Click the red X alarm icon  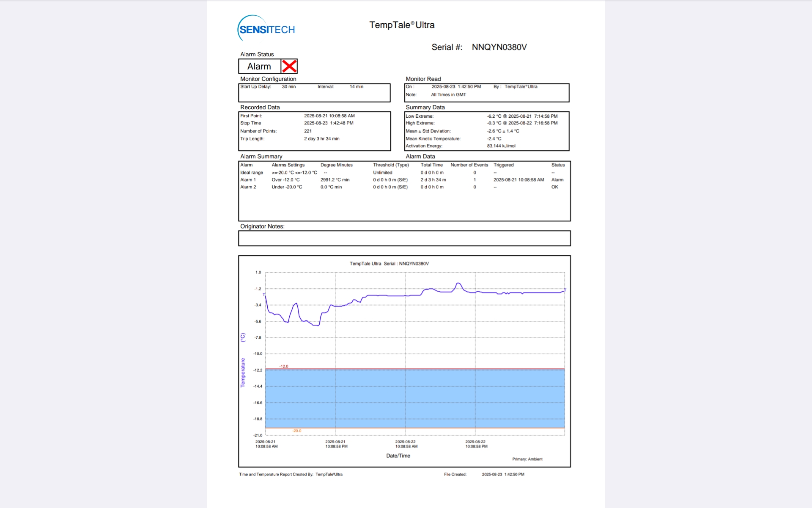(289, 66)
